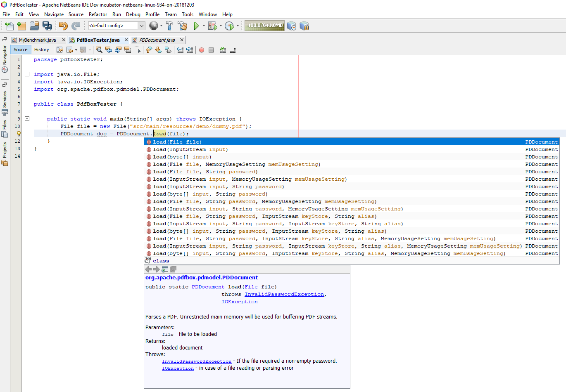
Task: Select load(File file, String password) completion
Action: pyautogui.click(x=352, y=172)
